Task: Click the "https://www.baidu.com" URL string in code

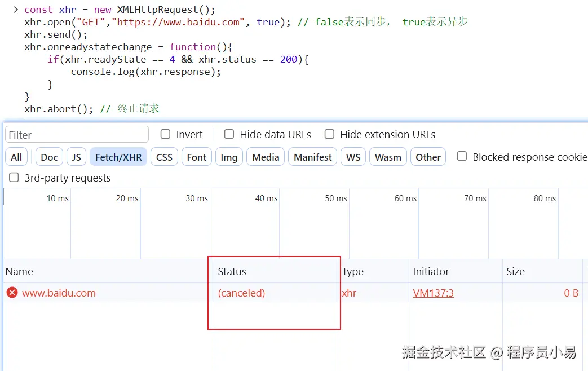Action: (178, 22)
